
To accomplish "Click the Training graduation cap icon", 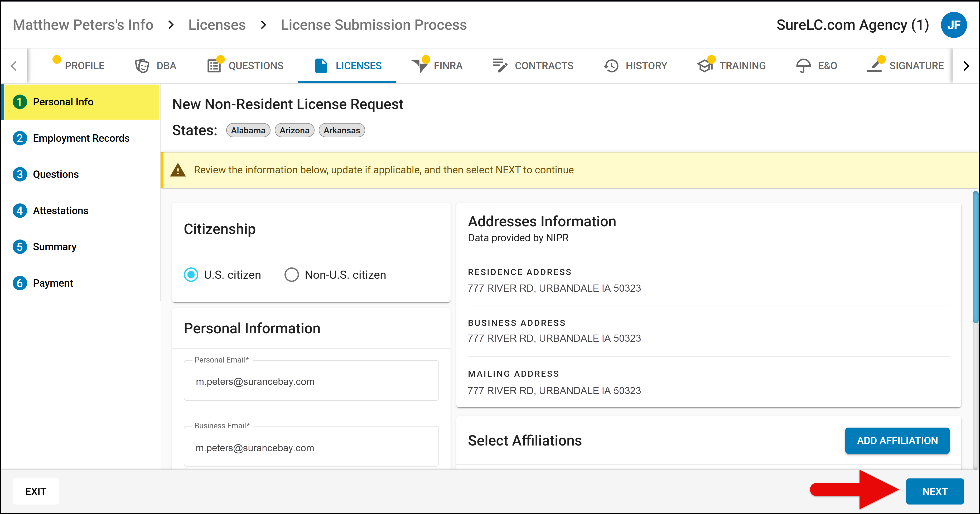I will point(705,66).
